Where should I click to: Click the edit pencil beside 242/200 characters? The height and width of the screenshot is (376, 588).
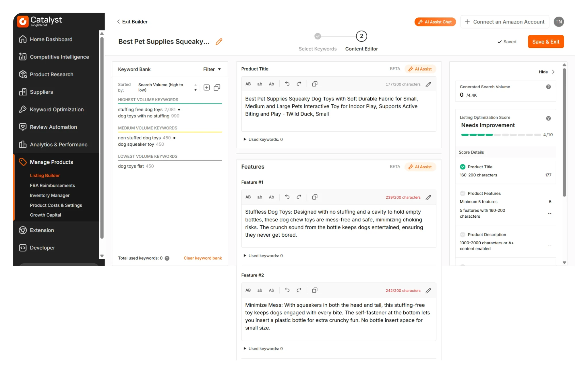pos(428,291)
